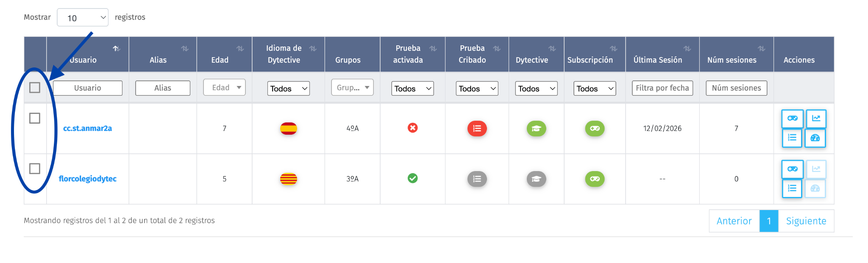This screenshot has width=868, height=263.
Task: Open the gauge dashboard action for cc.st.anmar2a
Action: tap(815, 138)
